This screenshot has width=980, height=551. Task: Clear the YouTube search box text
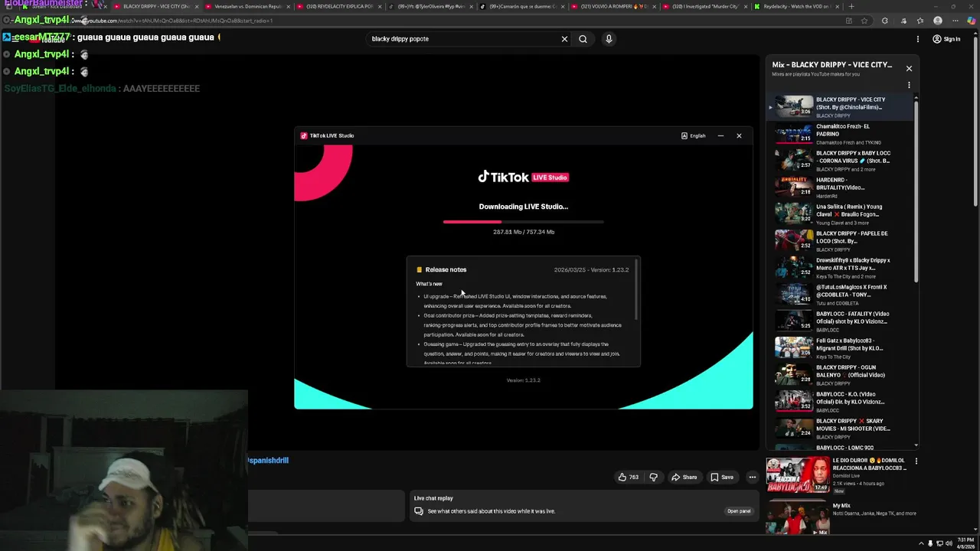coord(564,39)
